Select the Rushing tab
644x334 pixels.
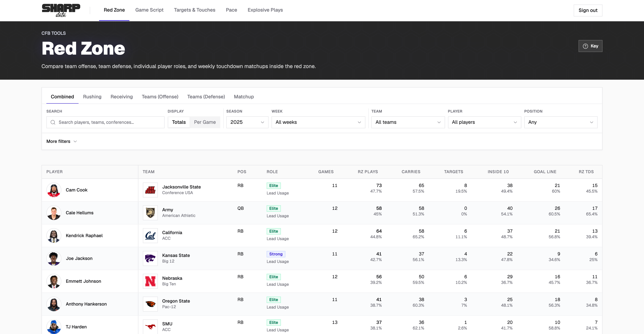(x=92, y=97)
